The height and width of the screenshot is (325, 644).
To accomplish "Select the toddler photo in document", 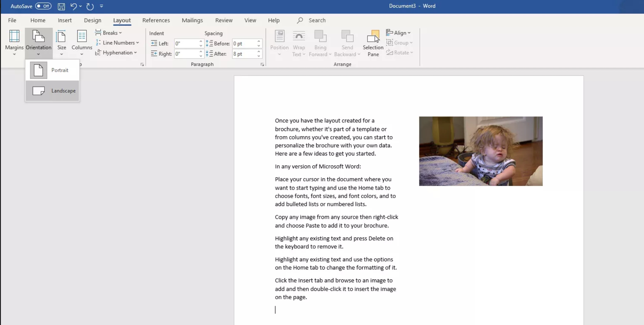I will 481,151.
